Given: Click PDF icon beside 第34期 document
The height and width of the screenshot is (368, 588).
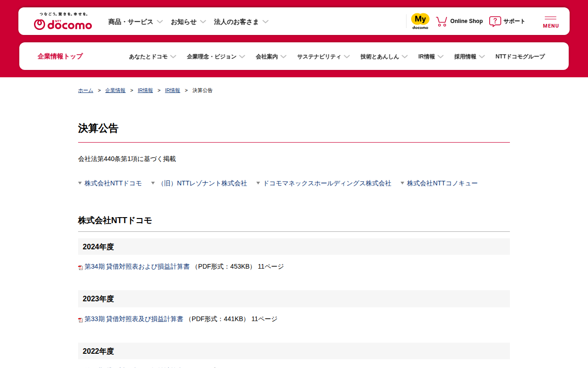Looking at the screenshot, I should [x=80, y=267].
